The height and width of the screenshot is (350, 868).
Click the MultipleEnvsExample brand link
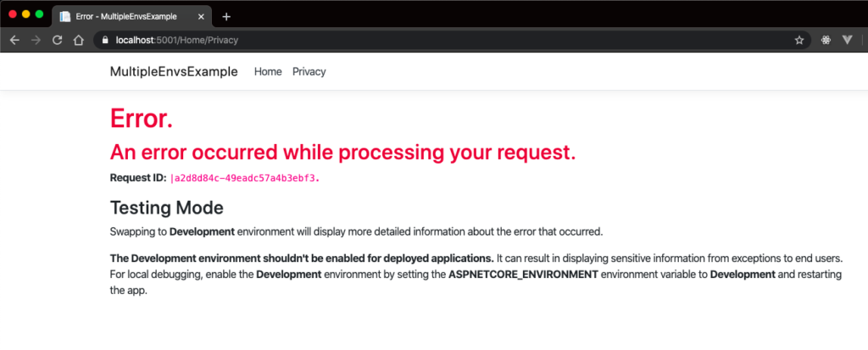(x=174, y=72)
